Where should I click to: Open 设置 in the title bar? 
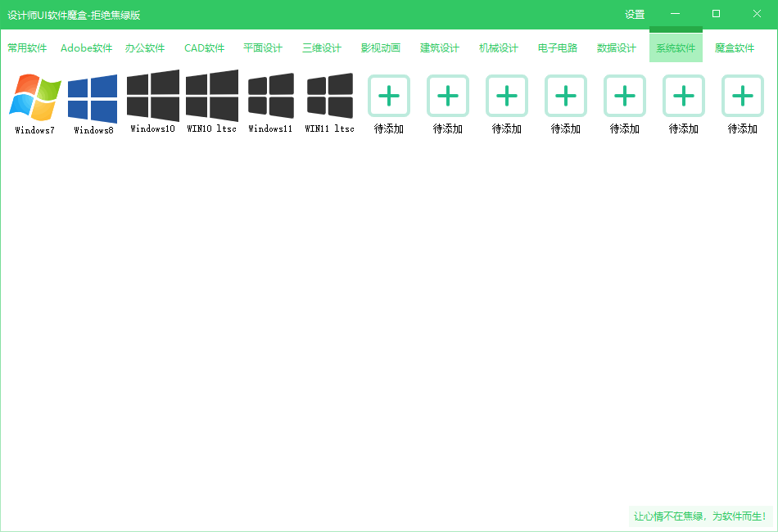tap(635, 15)
